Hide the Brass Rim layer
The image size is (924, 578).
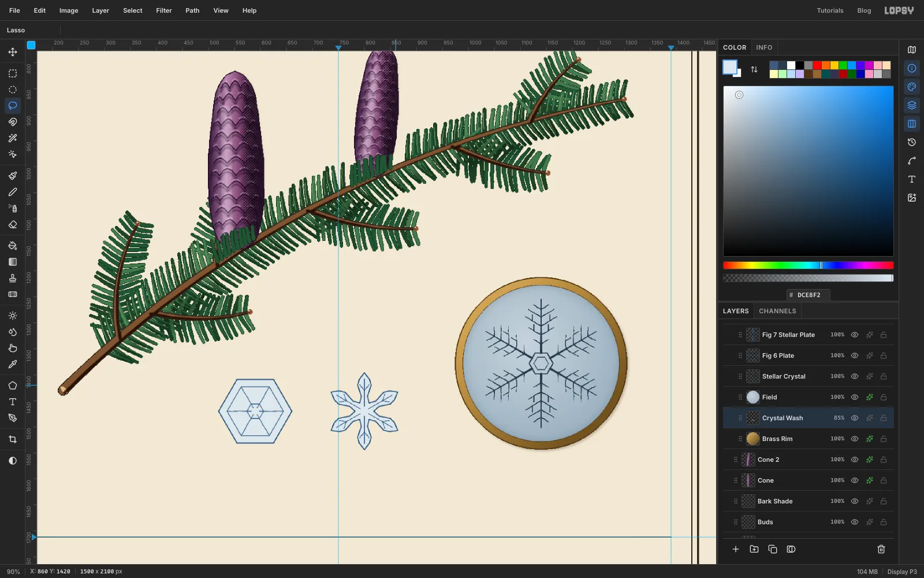(855, 439)
